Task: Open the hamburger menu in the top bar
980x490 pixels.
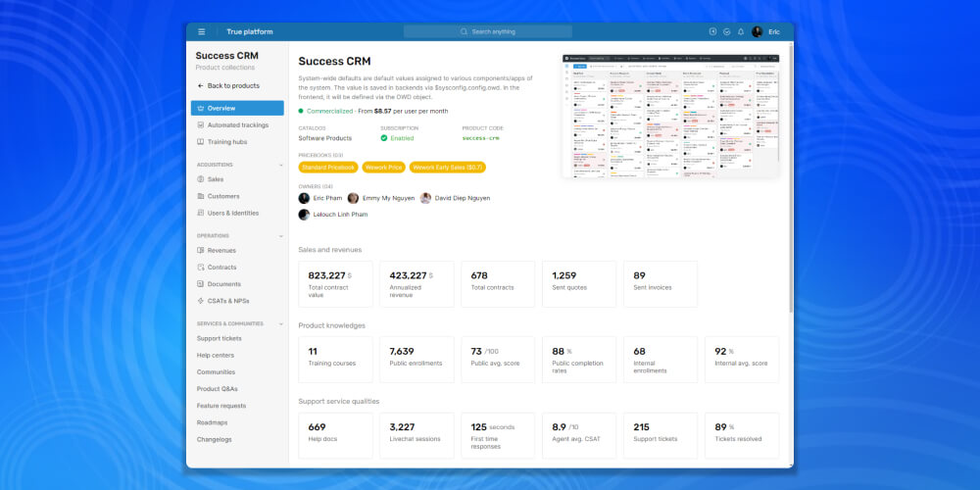Action: [x=201, y=32]
